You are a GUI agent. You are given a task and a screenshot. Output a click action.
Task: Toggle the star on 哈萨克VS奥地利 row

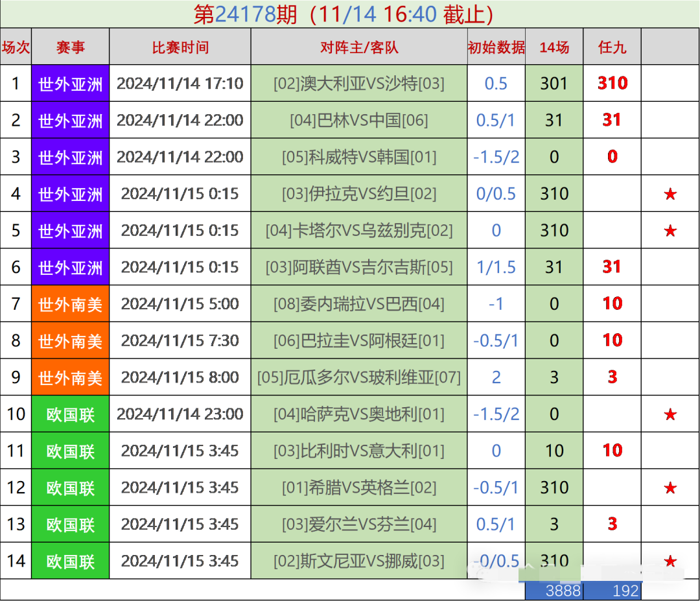click(x=670, y=414)
